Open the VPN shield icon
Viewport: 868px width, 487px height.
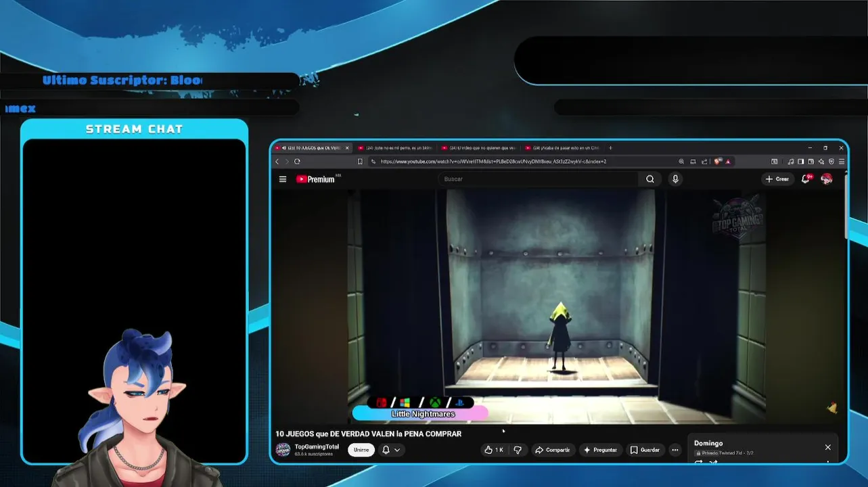click(x=831, y=162)
